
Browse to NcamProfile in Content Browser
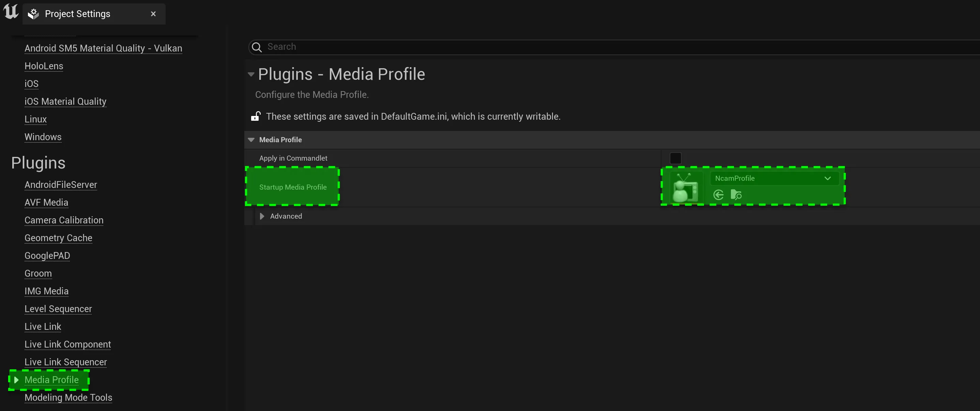click(736, 195)
